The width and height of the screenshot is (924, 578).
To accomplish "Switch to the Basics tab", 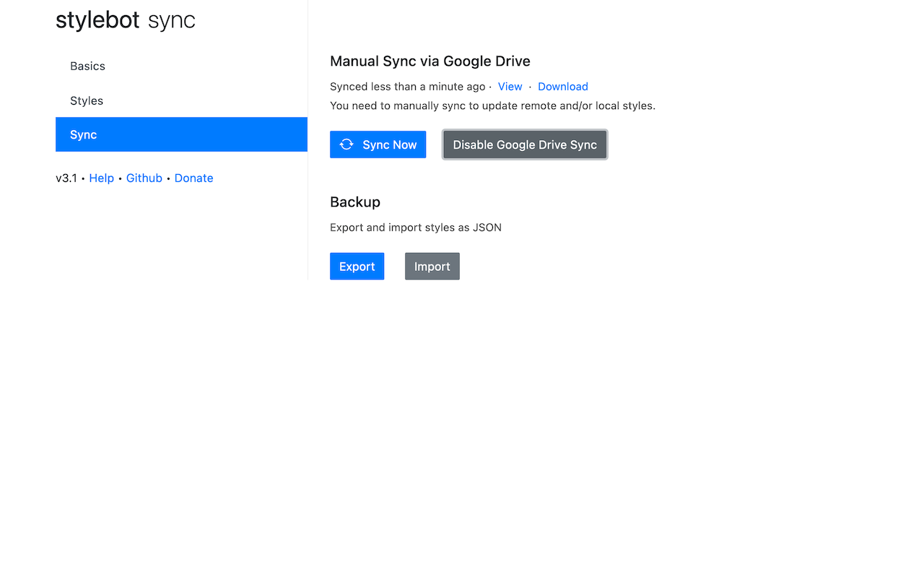I will coord(88,66).
